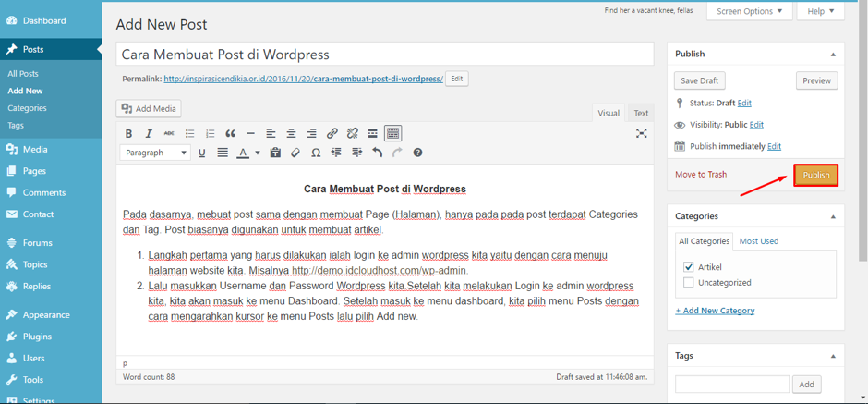
Task: Toggle the toolbar kitchen sink
Action: (393, 133)
